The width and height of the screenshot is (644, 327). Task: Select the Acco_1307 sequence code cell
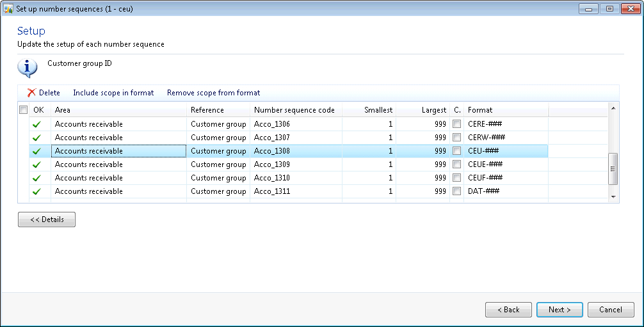(296, 138)
